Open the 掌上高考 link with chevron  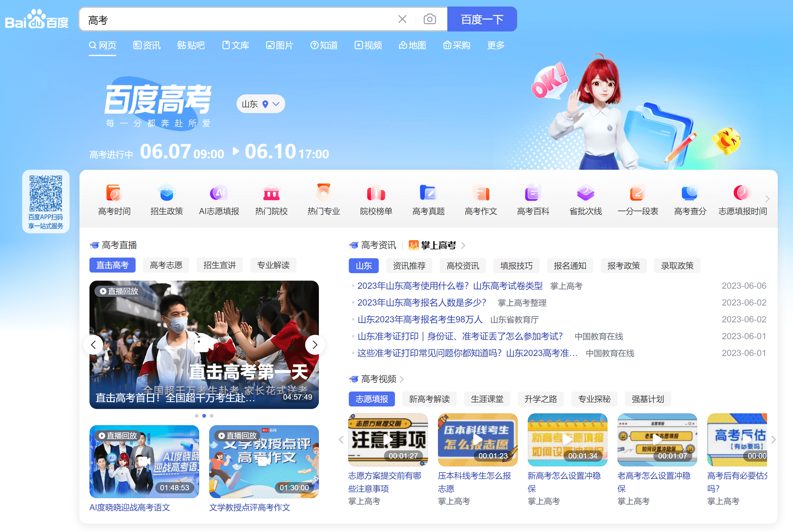437,245
